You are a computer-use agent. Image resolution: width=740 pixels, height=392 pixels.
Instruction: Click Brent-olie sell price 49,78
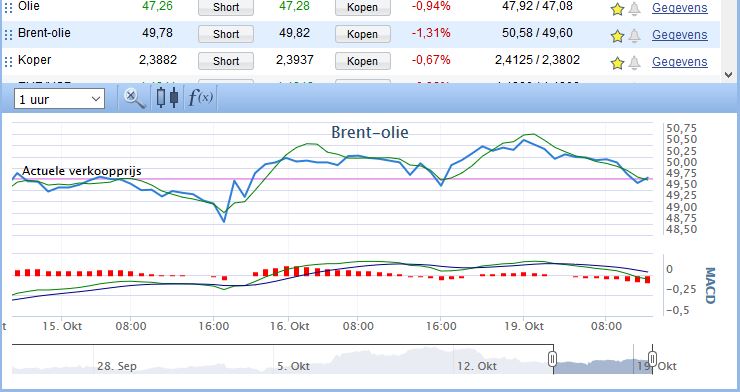(157, 33)
